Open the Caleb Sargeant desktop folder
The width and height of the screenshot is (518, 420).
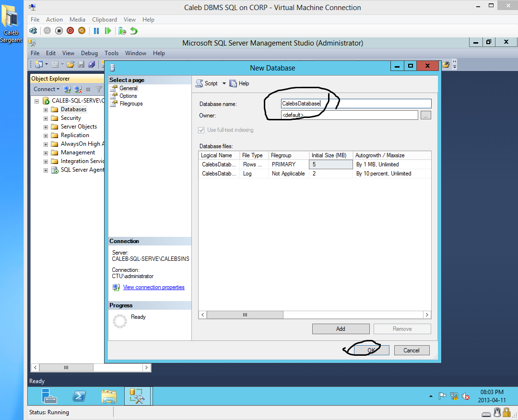pos(11,23)
